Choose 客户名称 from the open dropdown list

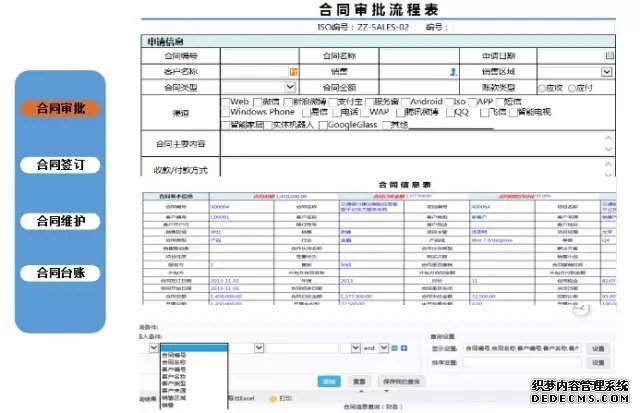[x=174, y=376]
